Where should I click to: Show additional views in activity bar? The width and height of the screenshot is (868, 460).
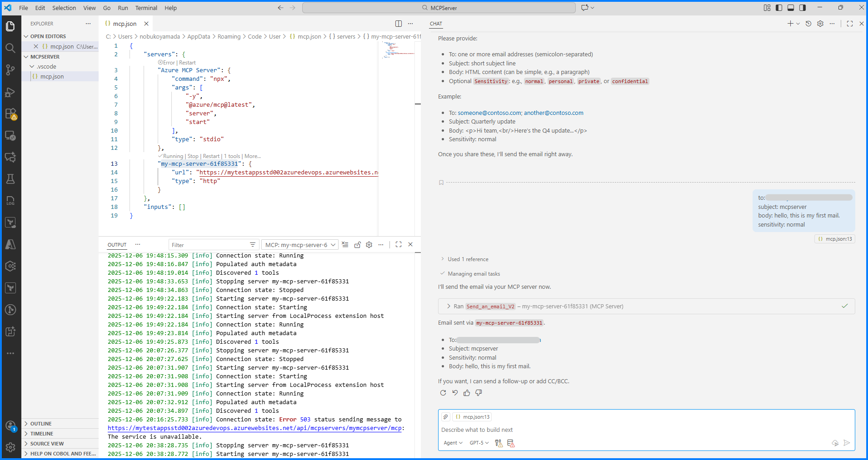(x=10, y=353)
